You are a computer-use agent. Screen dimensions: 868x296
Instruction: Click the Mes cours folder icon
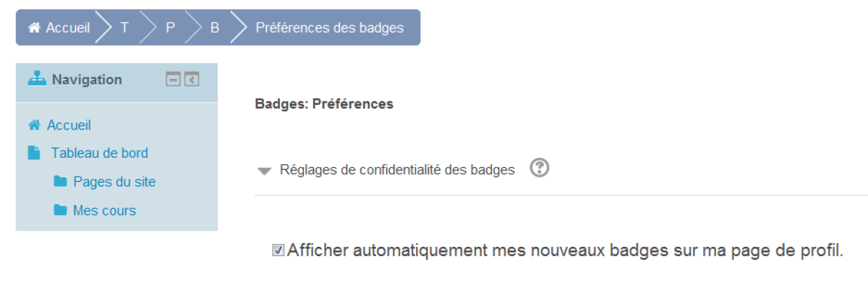pyautogui.click(x=60, y=211)
